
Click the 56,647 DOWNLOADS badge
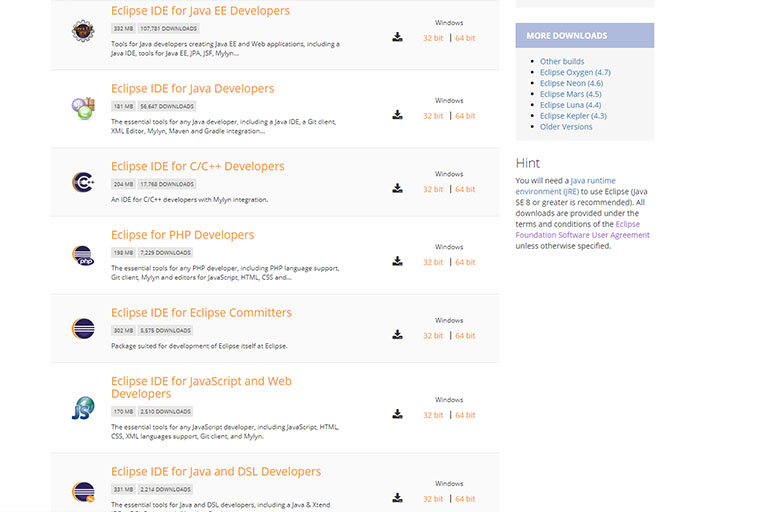pos(167,106)
